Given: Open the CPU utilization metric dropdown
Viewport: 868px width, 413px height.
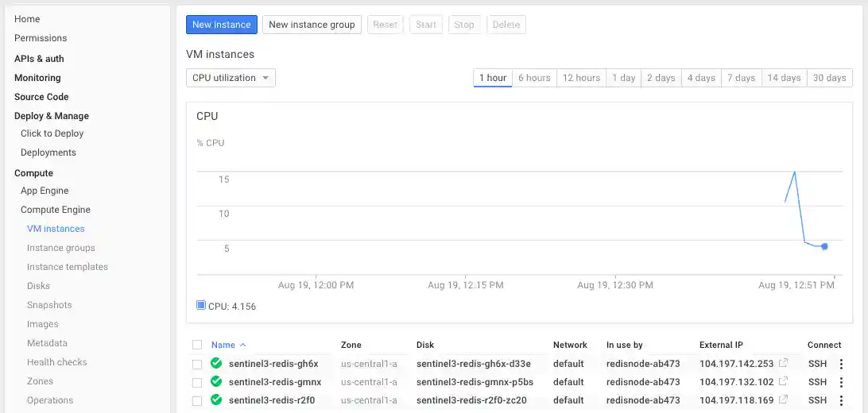Looking at the screenshot, I should click(231, 78).
